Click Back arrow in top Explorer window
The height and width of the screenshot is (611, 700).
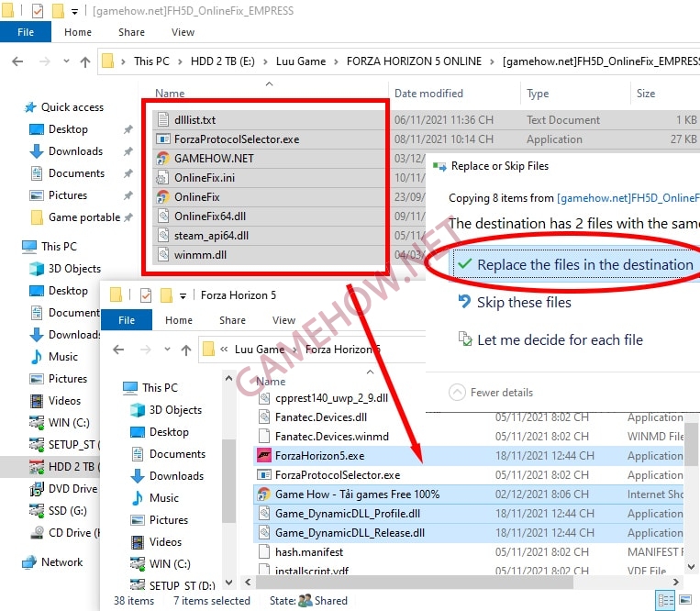(x=17, y=61)
